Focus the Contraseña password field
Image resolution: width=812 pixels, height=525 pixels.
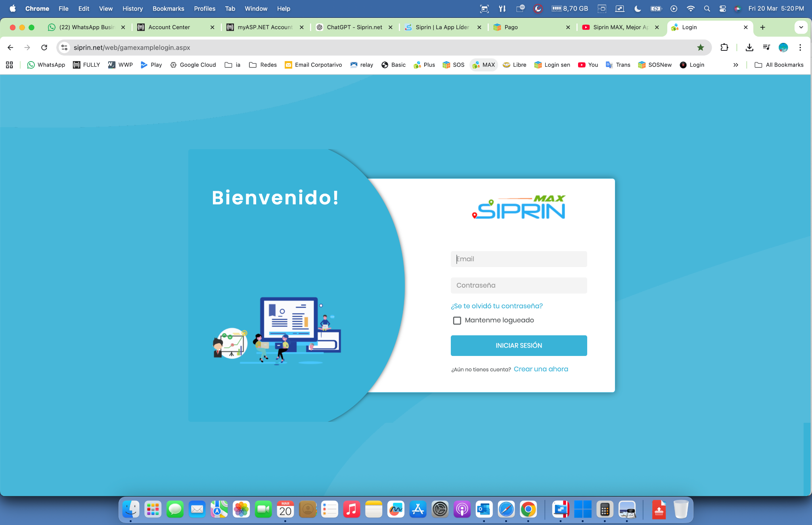tap(519, 285)
